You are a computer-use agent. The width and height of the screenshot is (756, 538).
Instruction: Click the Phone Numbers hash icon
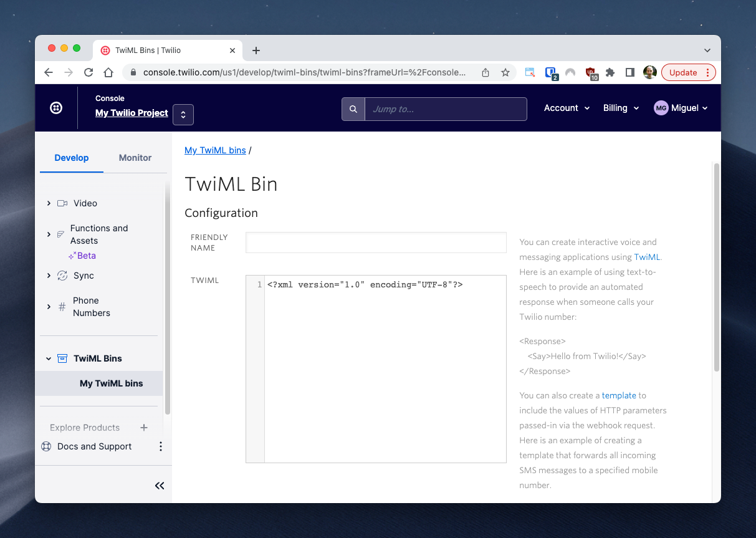[x=62, y=307]
